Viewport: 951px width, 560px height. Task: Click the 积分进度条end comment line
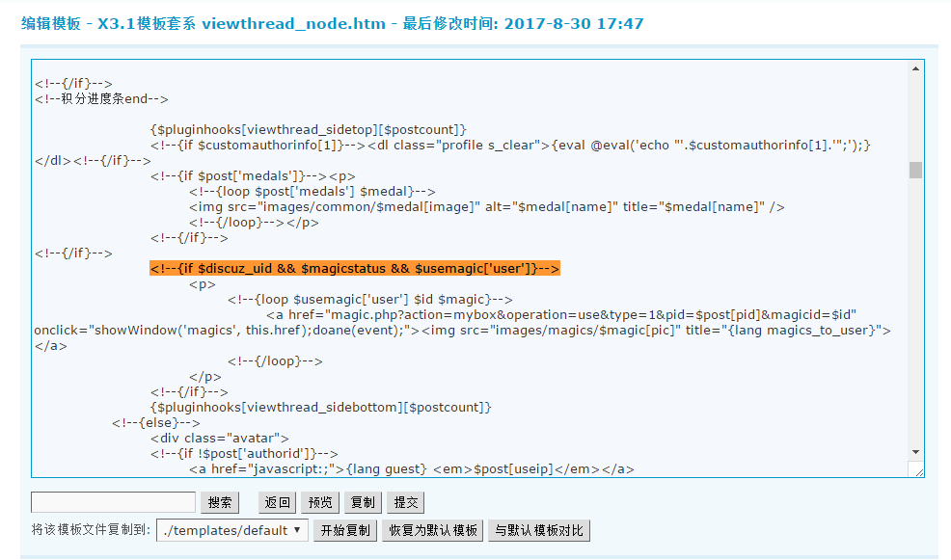pos(101,98)
